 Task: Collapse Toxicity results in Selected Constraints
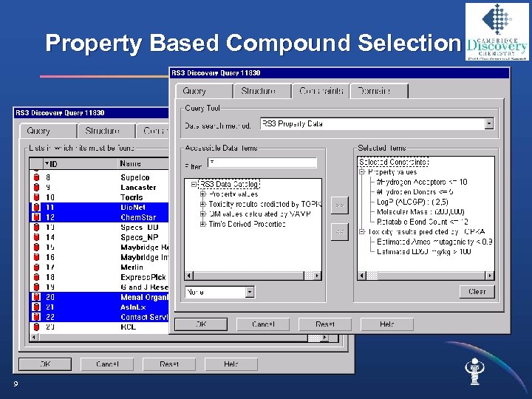click(x=361, y=232)
